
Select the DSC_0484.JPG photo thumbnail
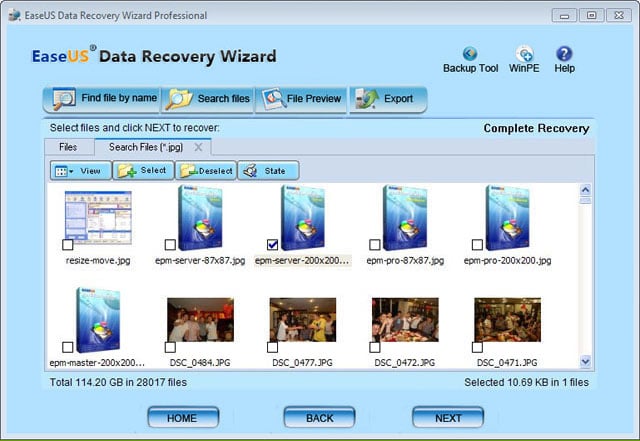pyautogui.click(x=200, y=320)
